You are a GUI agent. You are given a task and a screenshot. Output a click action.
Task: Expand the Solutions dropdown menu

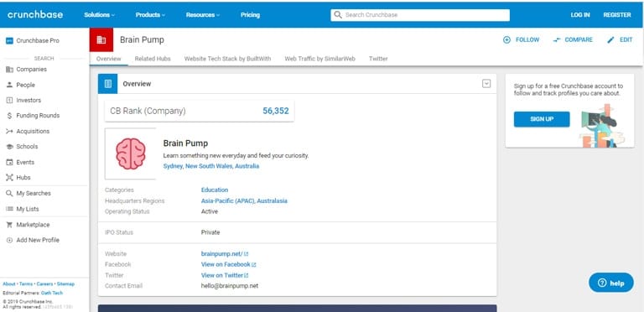click(x=100, y=15)
